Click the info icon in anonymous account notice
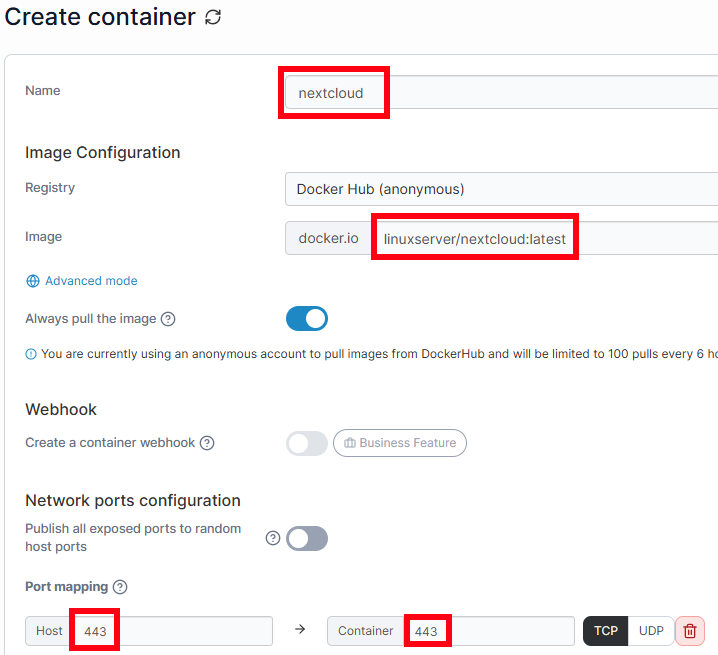This screenshot has width=718, height=655. tap(31, 353)
